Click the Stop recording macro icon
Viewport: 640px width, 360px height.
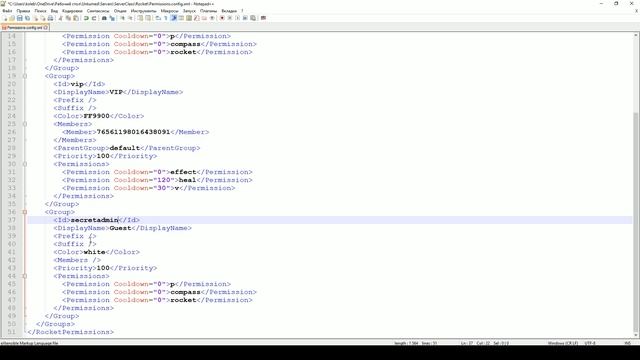tap(230, 18)
